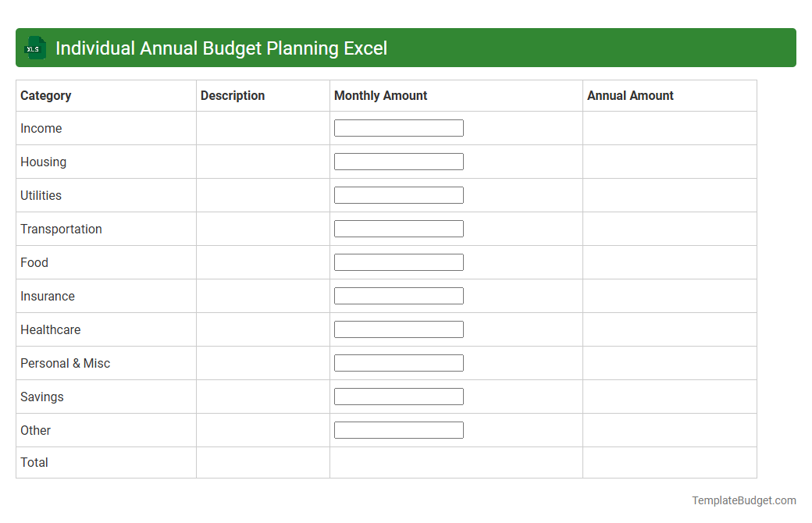Screen dimensions: 812x523
Task: Select the Insurance monthly amount input box
Action: (398, 295)
